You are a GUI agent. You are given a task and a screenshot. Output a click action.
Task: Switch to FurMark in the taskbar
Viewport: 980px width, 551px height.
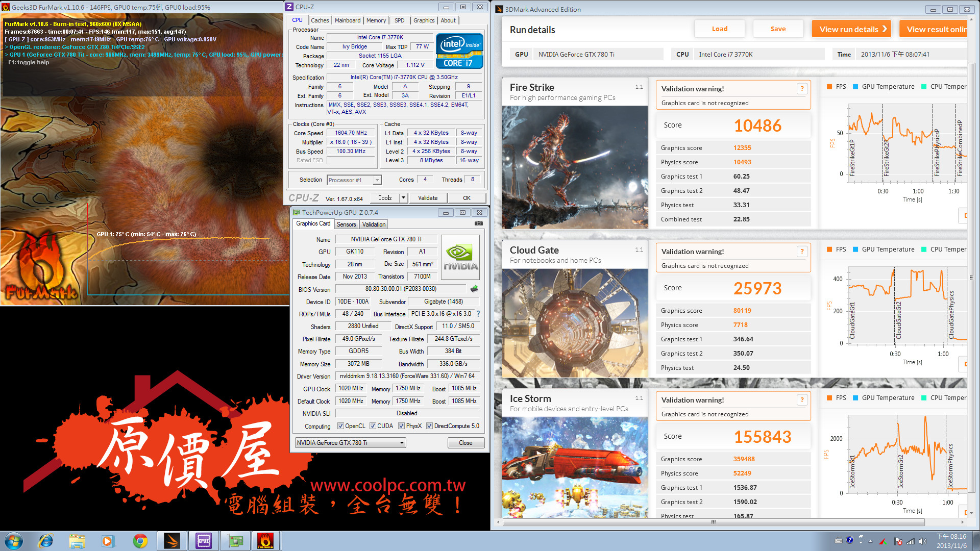pyautogui.click(x=266, y=541)
